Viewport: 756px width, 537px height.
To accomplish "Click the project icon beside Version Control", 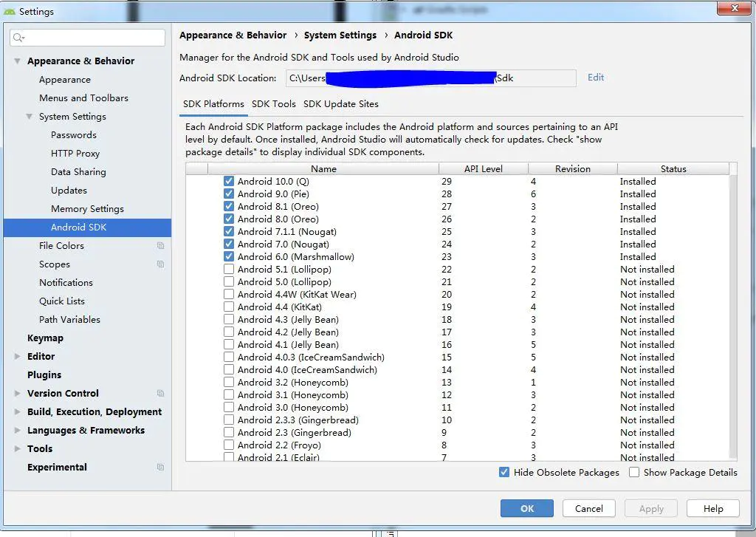I will pyautogui.click(x=160, y=393).
